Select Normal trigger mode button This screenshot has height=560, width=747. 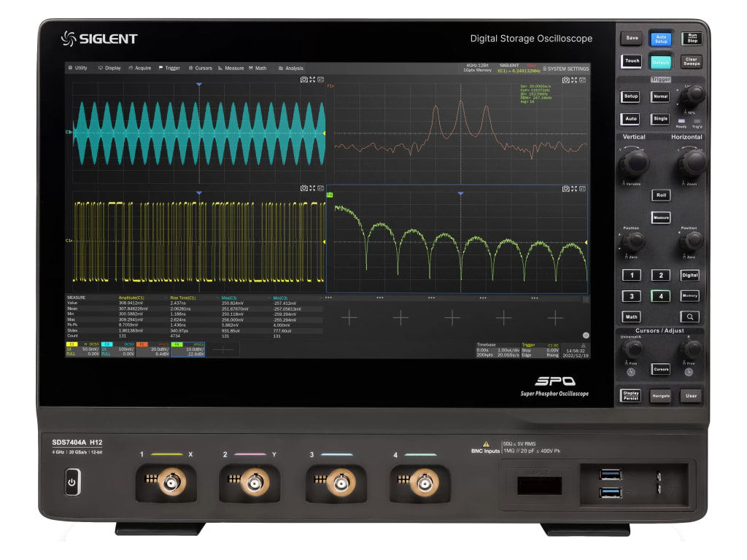tap(660, 97)
